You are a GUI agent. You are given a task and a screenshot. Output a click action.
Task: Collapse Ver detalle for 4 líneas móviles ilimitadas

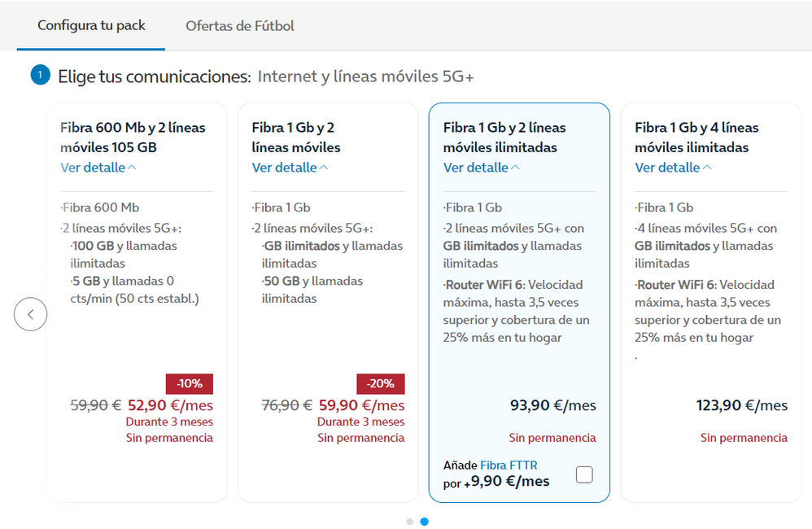tap(673, 168)
